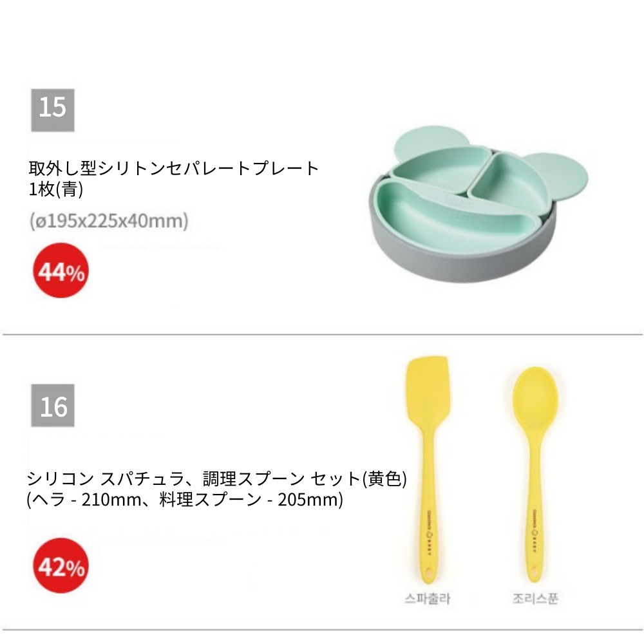Image resolution: width=644 pixels, height=644 pixels.
Task: Click the gray number 16 badge
Action: 53,406
